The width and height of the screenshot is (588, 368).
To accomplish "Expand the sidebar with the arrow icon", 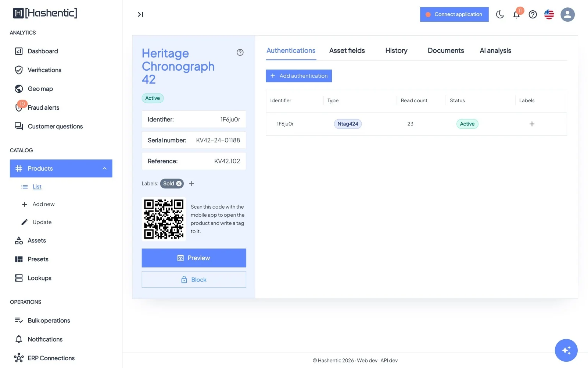I will pos(140,14).
